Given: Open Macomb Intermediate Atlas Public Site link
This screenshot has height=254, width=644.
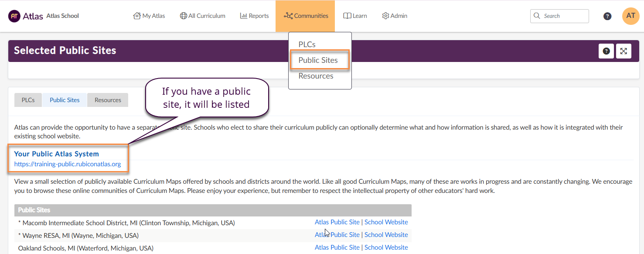Looking at the screenshot, I should (x=337, y=222).
